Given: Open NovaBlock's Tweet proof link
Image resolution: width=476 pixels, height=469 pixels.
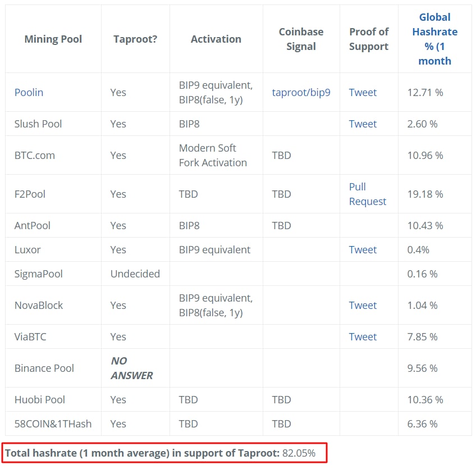Looking at the screenshot, I should pos(363,306).
